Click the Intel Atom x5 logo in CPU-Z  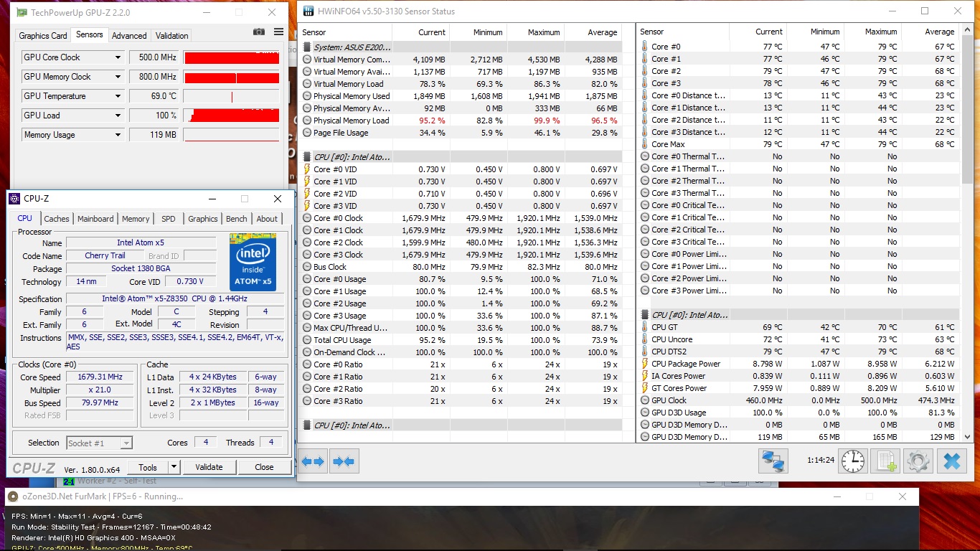pyautogui.click(x=253, y=262)
